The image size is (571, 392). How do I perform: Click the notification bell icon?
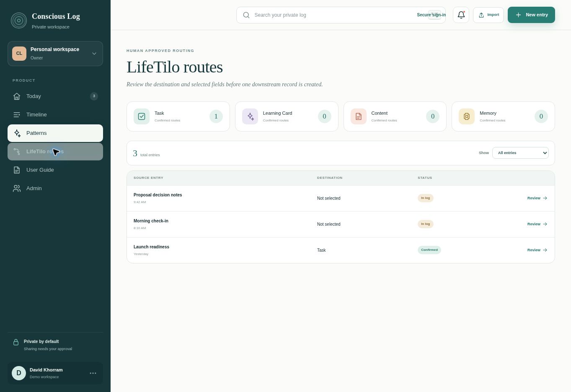click(461, 15)
